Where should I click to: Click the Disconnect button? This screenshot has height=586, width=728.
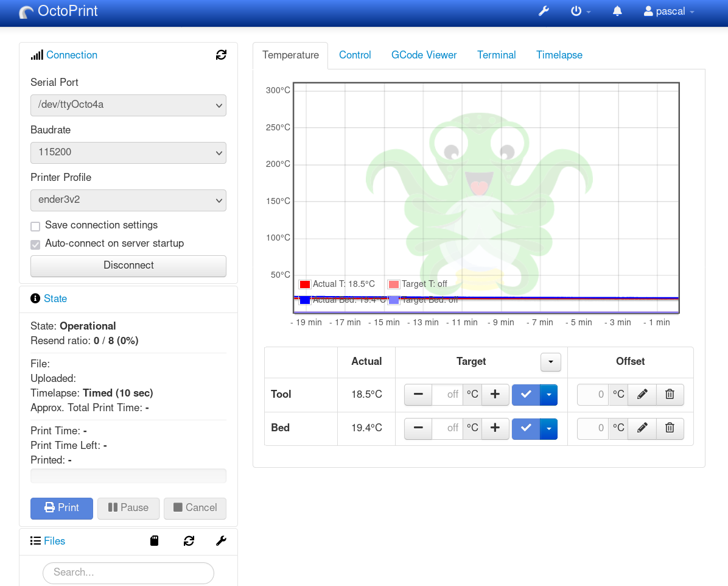128,266
